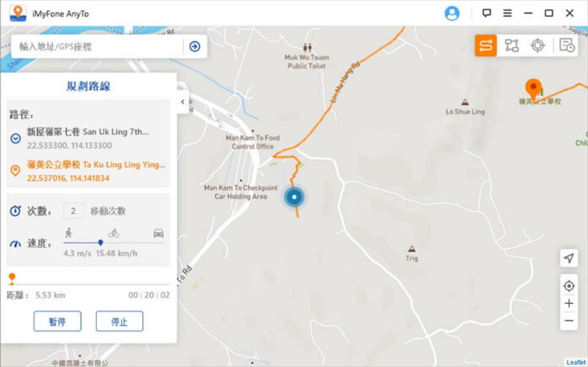
Task: Open the Leaflet attribution link
Action: [x=576, y=362]
